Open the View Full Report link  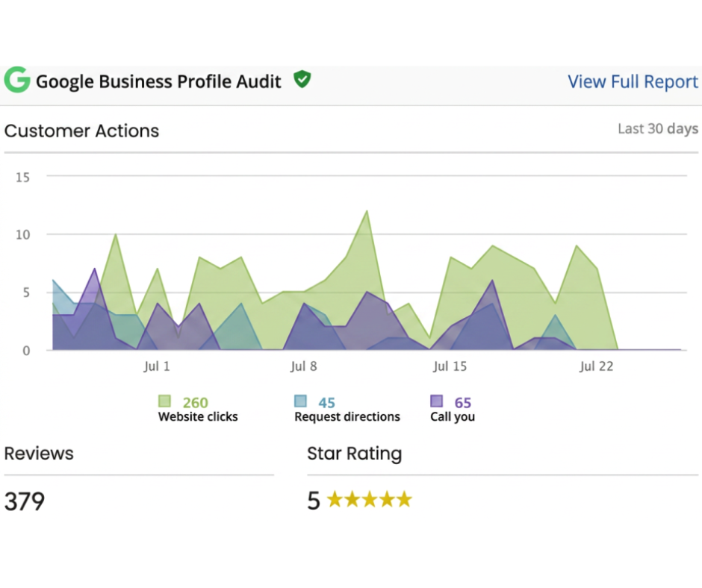click(633, 82)
